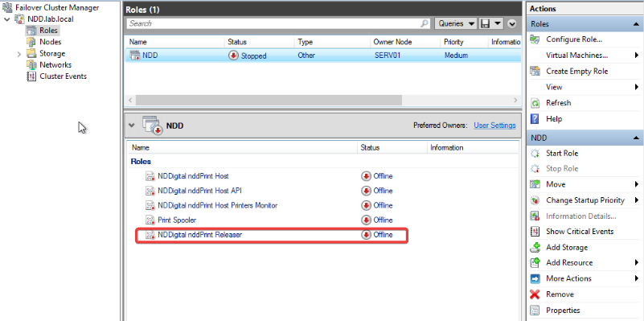Open the User Settings link

pos(494,126)
